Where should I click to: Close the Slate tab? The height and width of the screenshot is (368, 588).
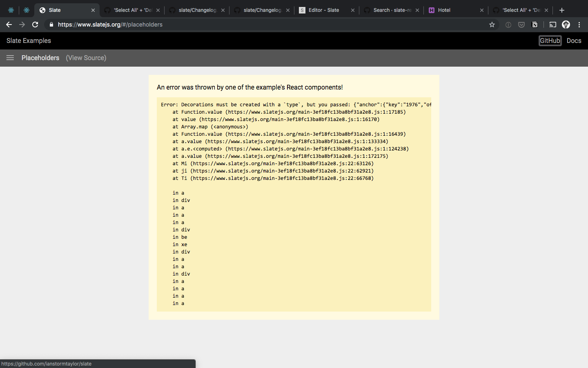coord(93,10)
